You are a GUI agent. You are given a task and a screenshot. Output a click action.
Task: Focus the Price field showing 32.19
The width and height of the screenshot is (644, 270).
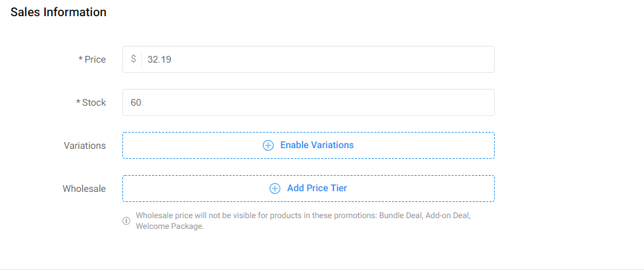tap(309, 59)
